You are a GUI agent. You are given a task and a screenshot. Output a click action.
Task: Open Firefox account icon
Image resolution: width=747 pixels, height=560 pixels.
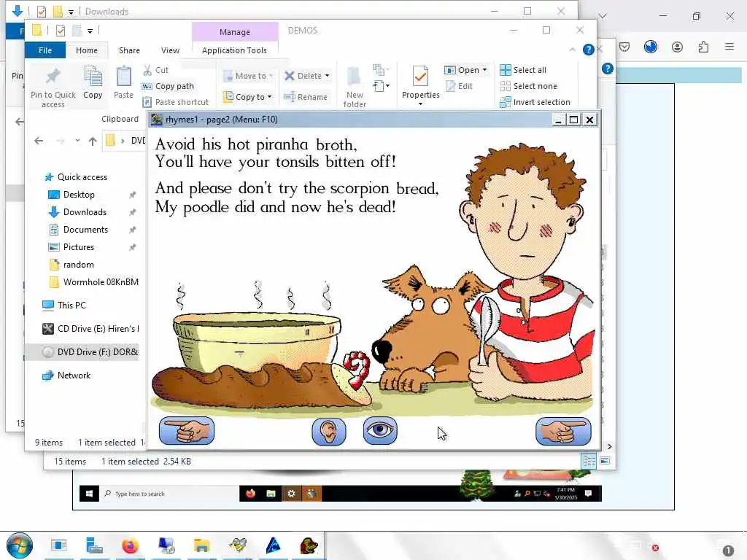[677, 47]
